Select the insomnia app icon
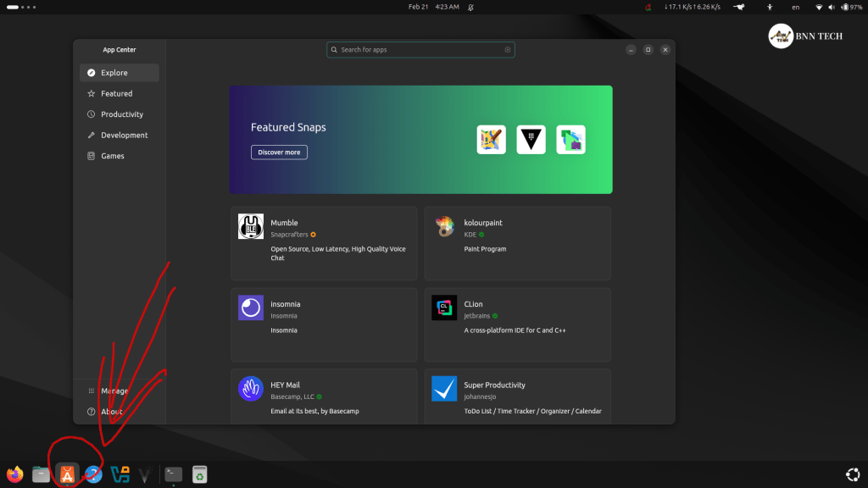Screen dimensions: 868x488 click(x=251, y=308)
